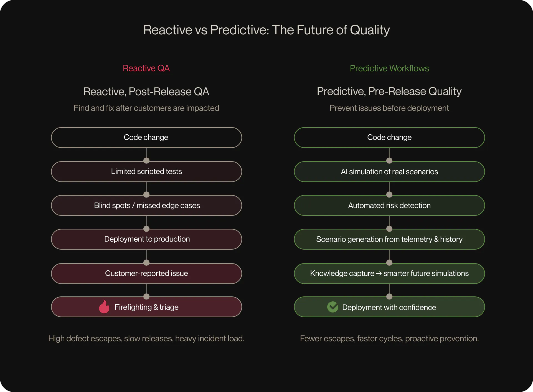This screenshot has height=392, width=533.
Task: Click the connector dot above Deployment with confidence
Action: (389, 296)
